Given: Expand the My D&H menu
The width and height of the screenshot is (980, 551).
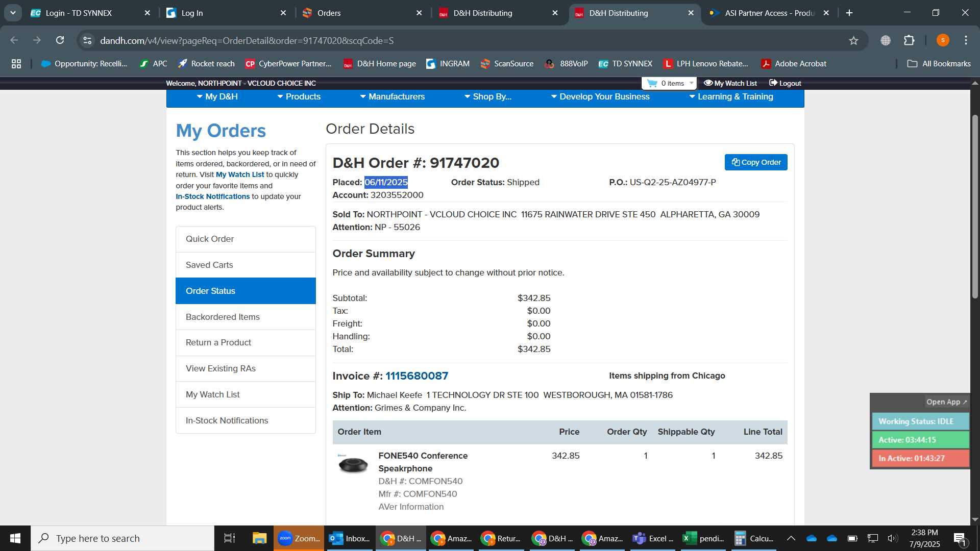Looking at the screenshot, I should [x=217, y=96].
